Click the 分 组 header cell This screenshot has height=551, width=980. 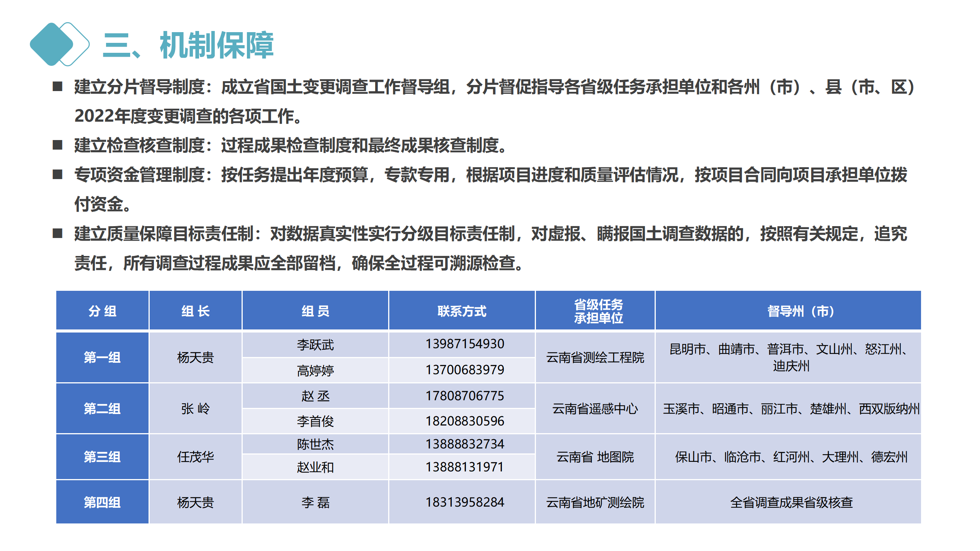[x=102, y=310]
